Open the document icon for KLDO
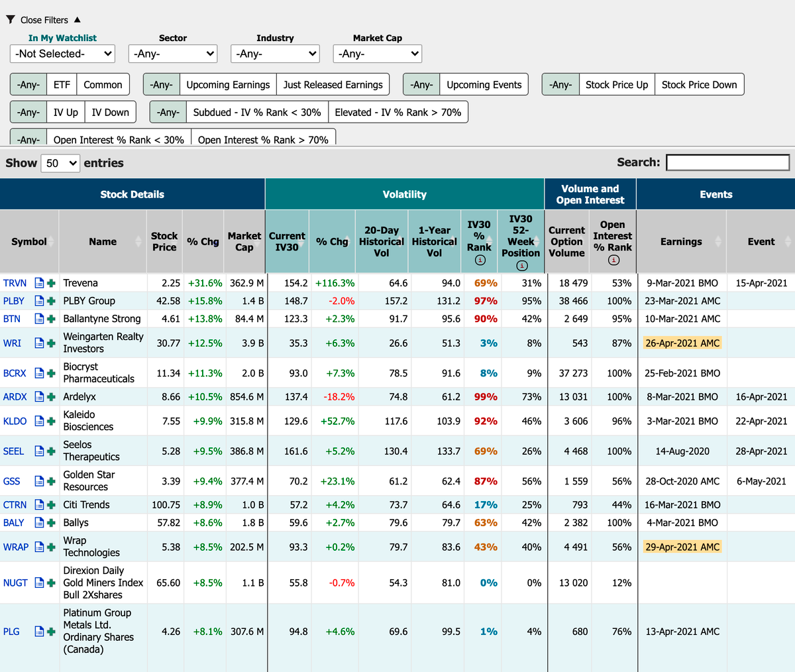Screen dimensions: 795x672 (39, 421)
